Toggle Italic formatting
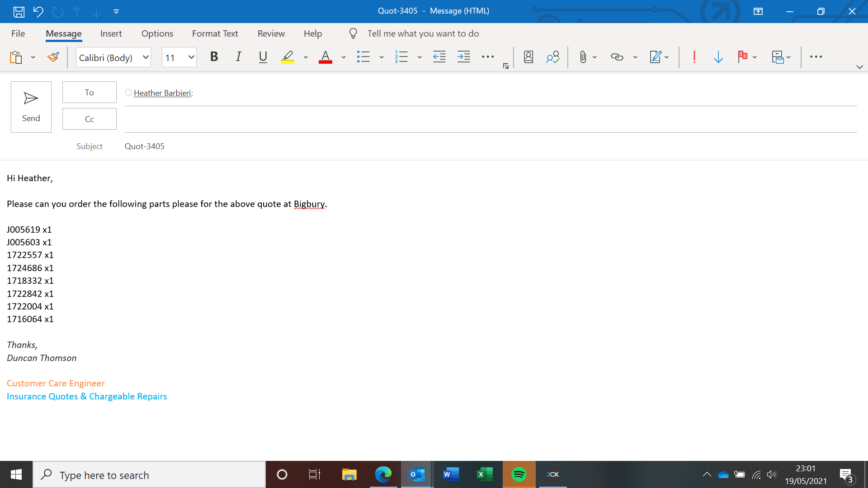The image size is (868, 488). tap(238, 57)
